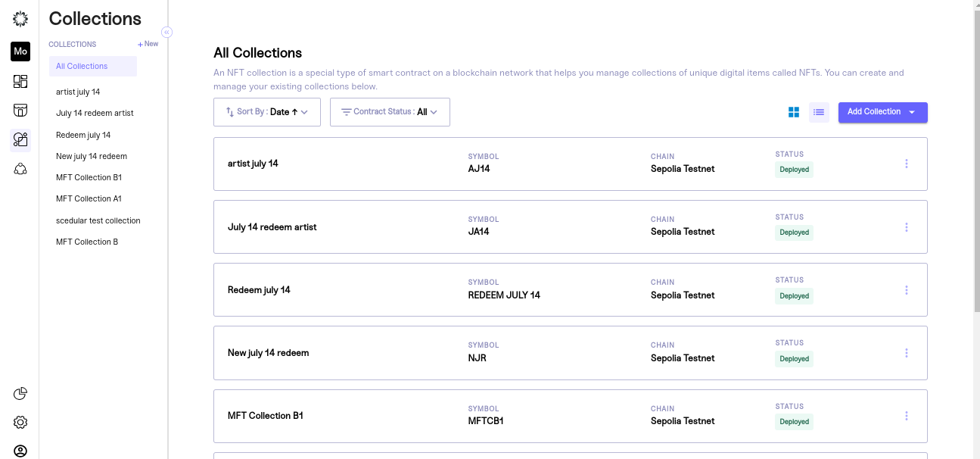Open options menu for MFT Collection B1
This screenshot has height=459, width=980.
(907, 416)
